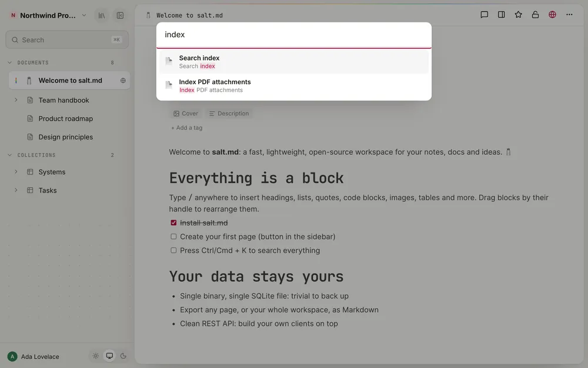Click the globe icon beside Welcome to salt.md
This screenshot has height=368, width=588.
pyautogui.click(x=123, y=80)
